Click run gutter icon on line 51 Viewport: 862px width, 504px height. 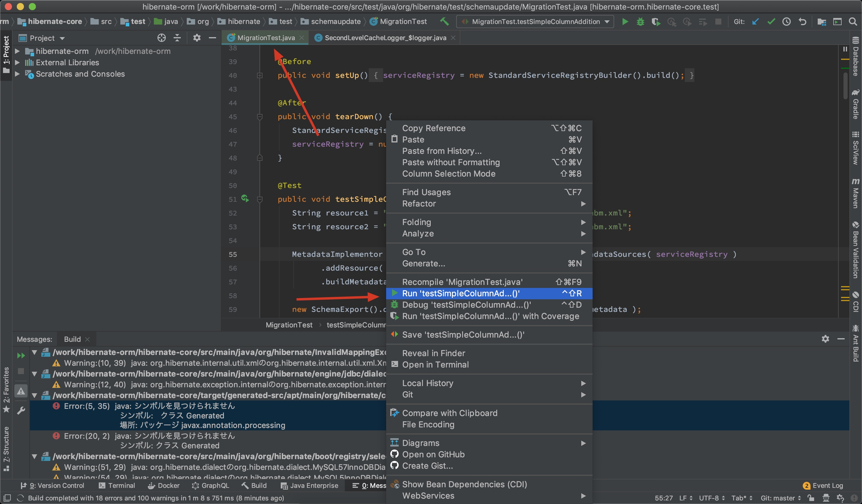[245, 198]
